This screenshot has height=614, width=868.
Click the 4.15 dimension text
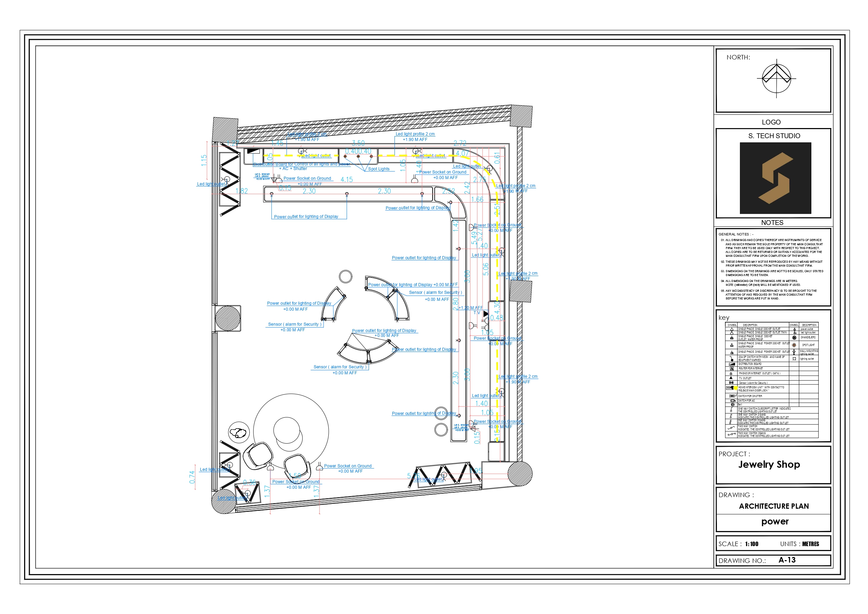347,180
